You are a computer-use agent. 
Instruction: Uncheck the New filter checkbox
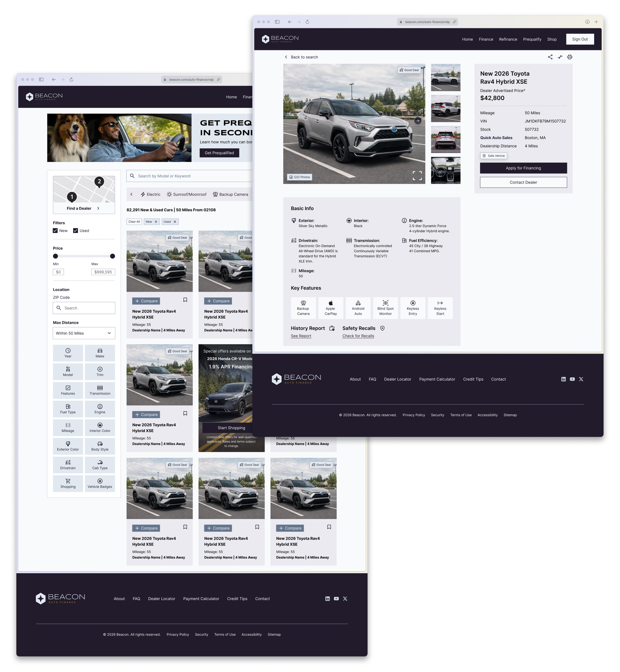(x=55, y=231)
